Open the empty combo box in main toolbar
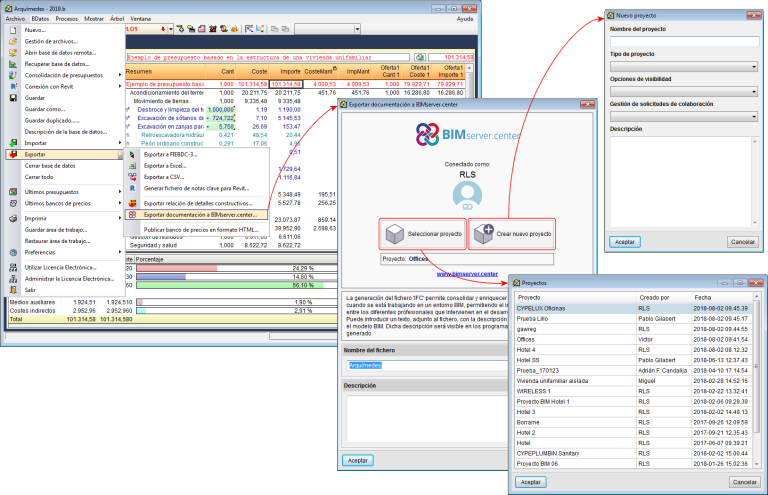This screenshot has width=768, height=495. (x=327, y=29)
